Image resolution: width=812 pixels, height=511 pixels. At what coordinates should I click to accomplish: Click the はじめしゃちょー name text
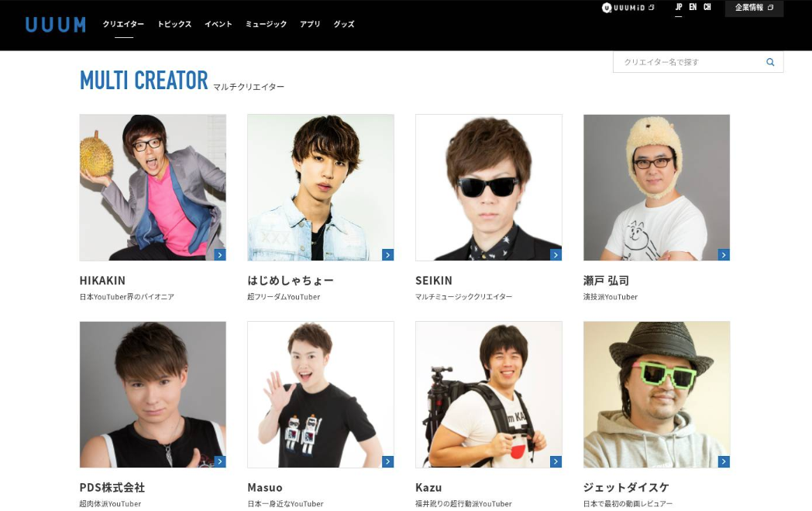[291, 281]
